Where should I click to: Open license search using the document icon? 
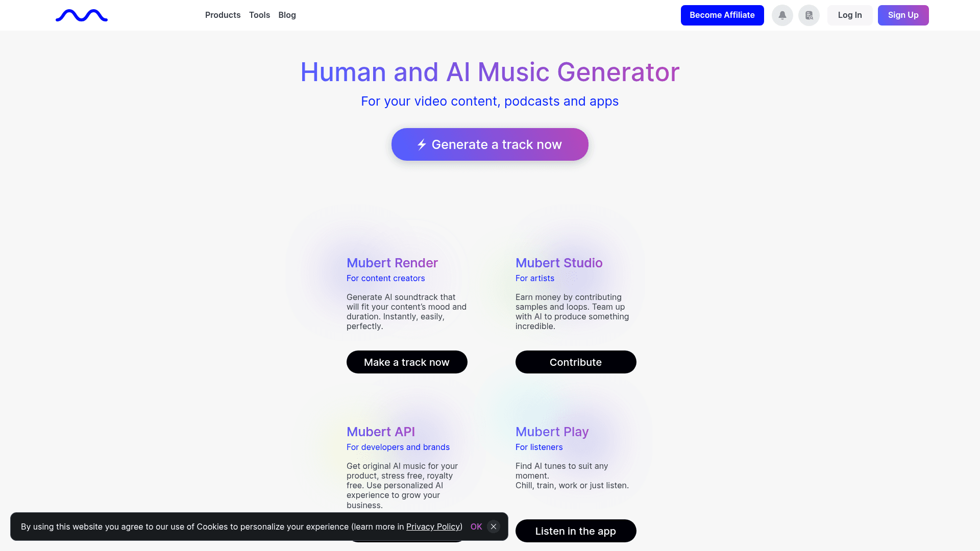tap(808, 15)
